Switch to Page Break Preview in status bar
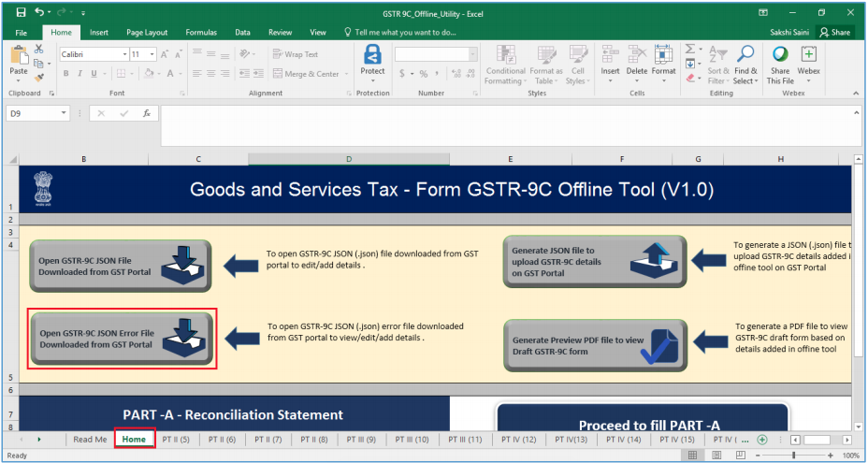 (x=741, y=456)
